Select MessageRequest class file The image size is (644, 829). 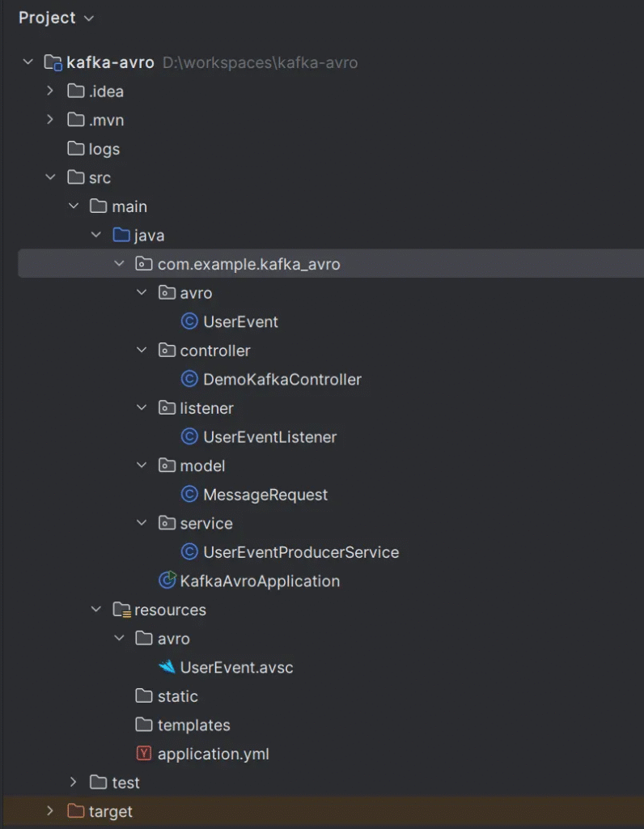pyautogui.click(x=265, y=495)
